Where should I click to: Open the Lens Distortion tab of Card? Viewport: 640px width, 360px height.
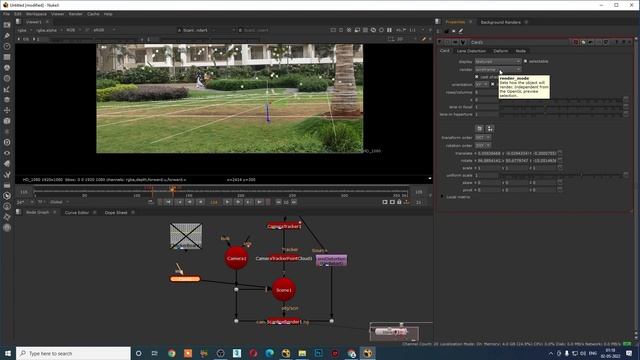click(x=471, y=51)
